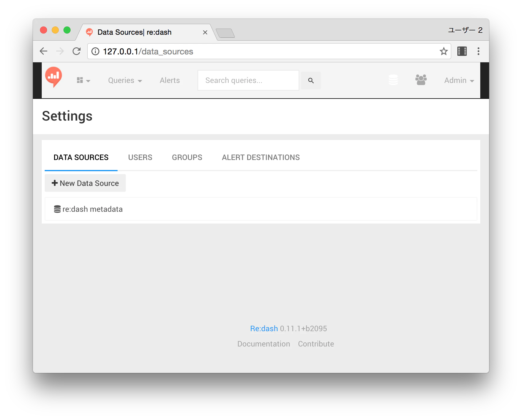Switch to the Data Sources tab

81,157
